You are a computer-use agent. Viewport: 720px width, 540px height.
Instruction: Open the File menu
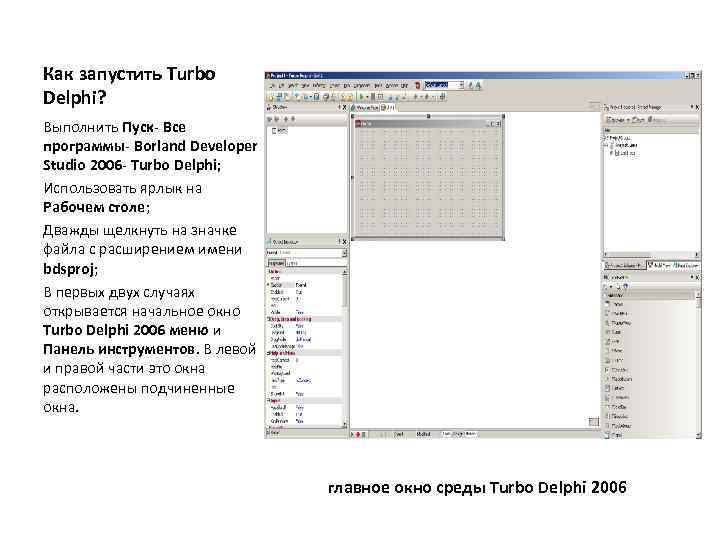click(272, 85)
